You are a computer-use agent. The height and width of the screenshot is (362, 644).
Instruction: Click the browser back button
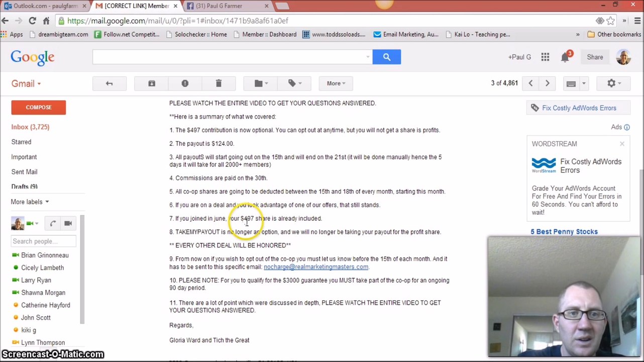6,21
